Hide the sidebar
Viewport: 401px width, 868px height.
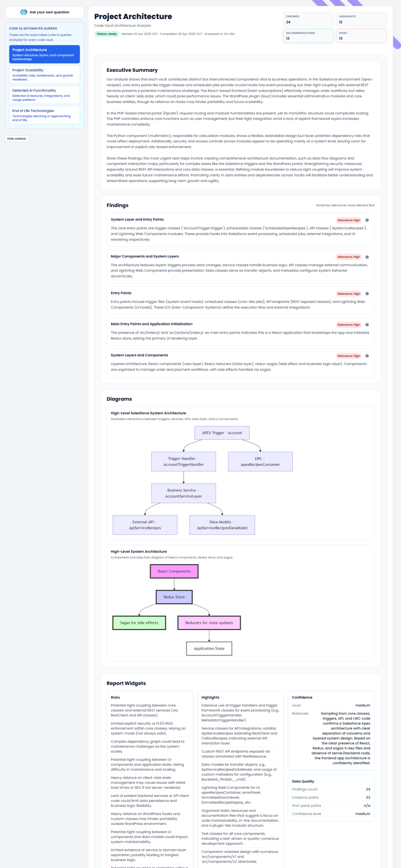(17, 139)
